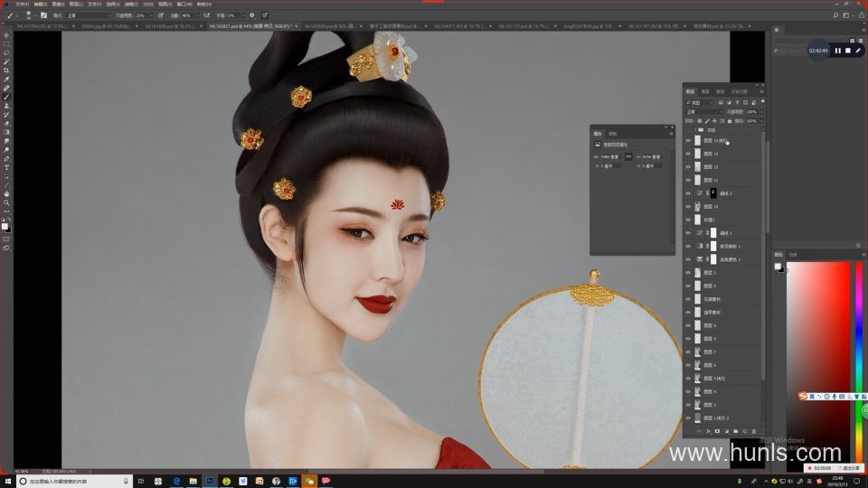The image size is (868, 488).
Task: Open the search icon in the options bar
Action: [x=835, y=15]
